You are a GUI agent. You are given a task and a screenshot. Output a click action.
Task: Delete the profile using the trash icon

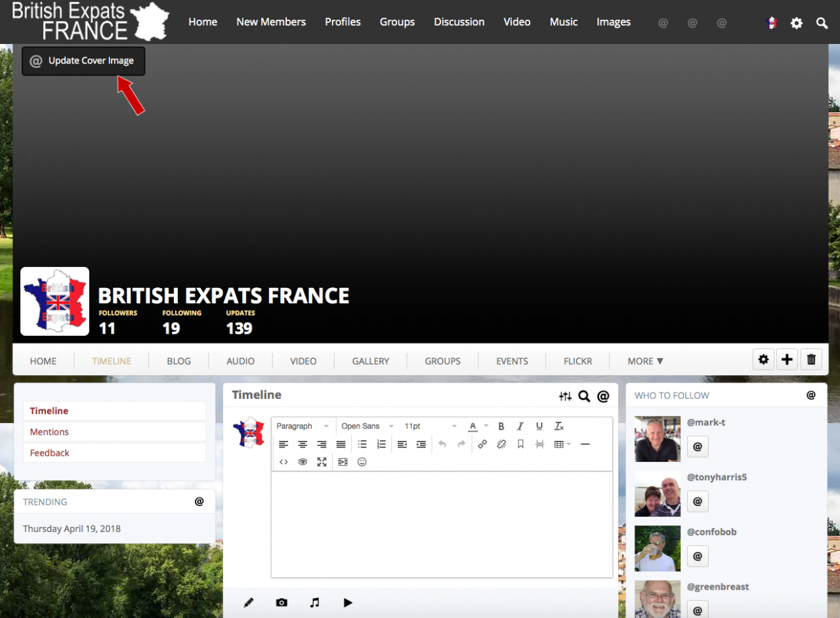[811, 360]
